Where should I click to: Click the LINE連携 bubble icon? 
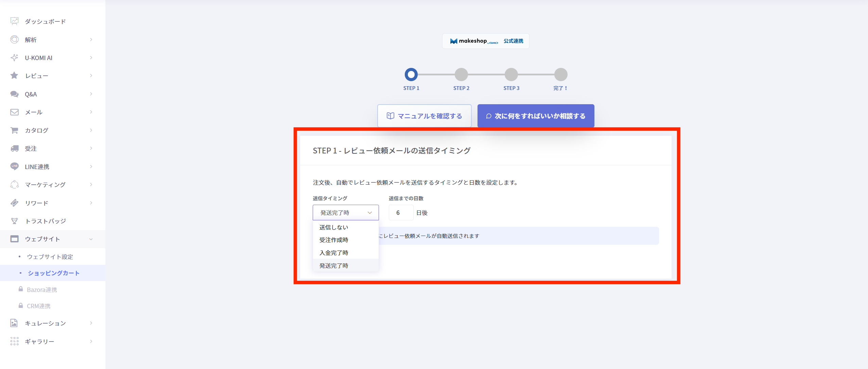coord(14,166)
